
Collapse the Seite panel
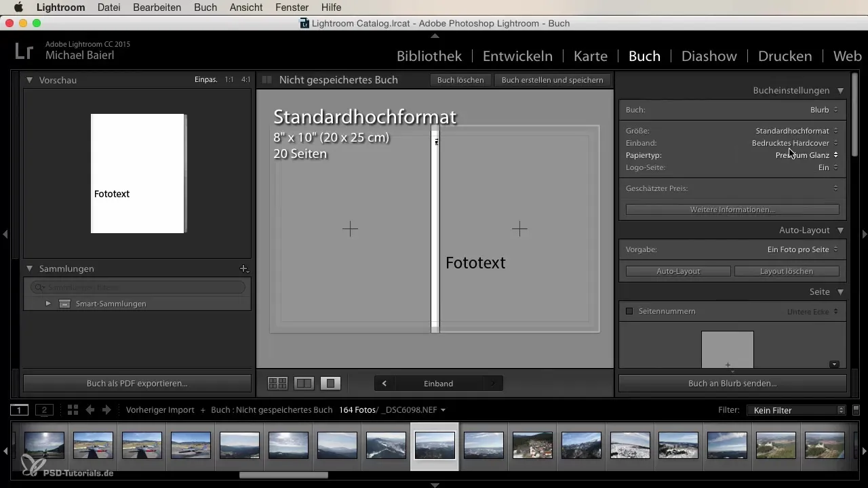[x=840, y=292]
